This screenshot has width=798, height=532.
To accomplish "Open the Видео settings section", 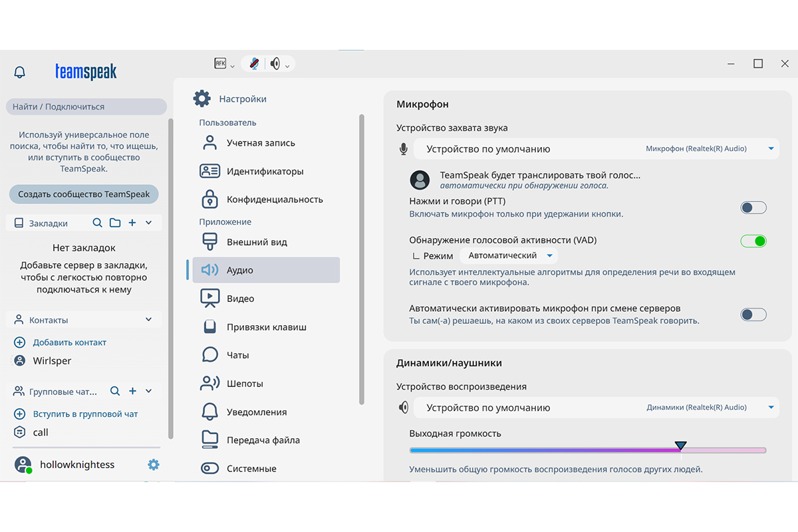I will [x=241, y=298].
